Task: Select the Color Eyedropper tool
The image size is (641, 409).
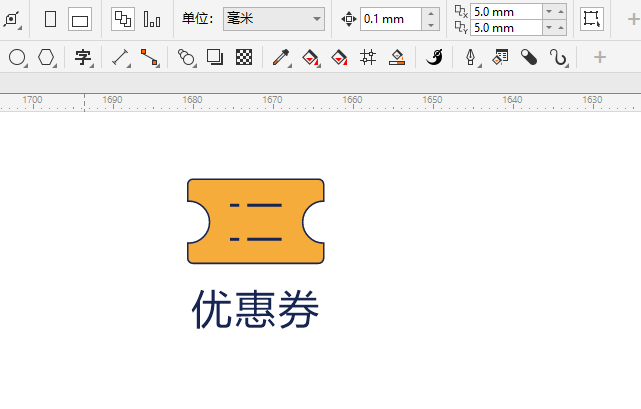Action: tap(281, 57)
